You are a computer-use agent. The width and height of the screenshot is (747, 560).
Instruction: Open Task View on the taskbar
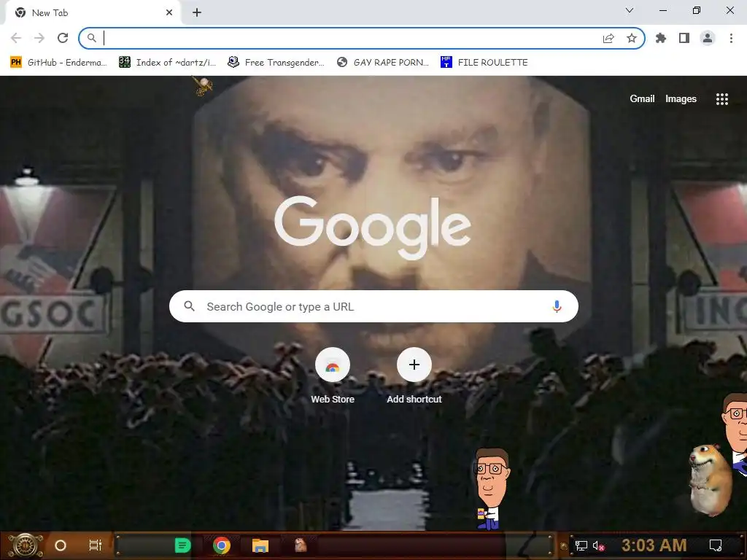[x=96, y=545]
